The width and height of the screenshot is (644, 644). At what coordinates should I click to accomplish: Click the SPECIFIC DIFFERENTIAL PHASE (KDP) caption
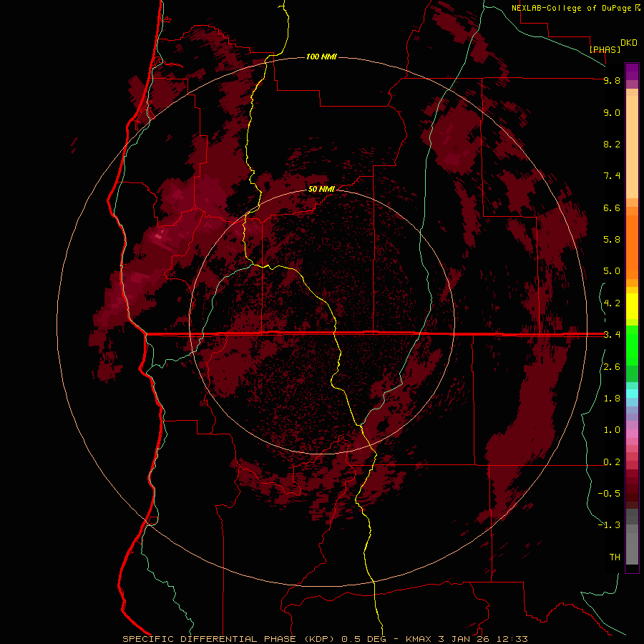click(x=229, y=639)
